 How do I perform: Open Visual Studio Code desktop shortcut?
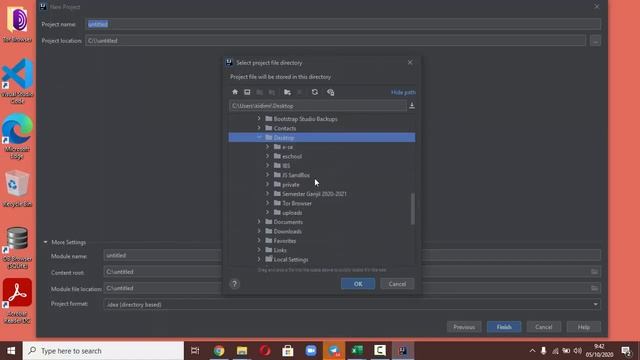coord(17,81)
